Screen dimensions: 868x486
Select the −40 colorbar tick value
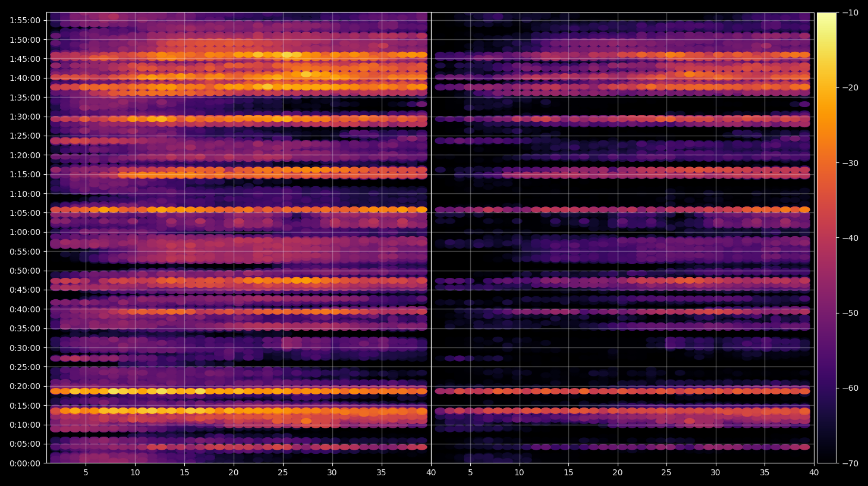pos(850,238)
